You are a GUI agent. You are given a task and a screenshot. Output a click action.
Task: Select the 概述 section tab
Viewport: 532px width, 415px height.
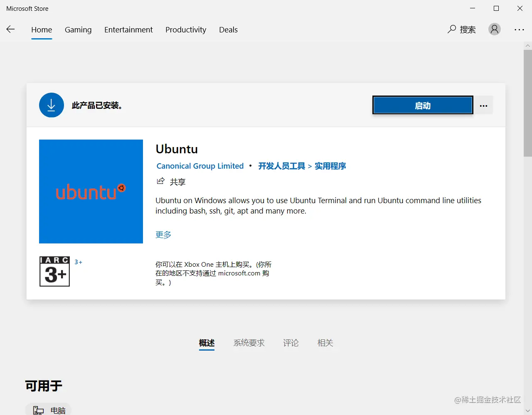207,343
